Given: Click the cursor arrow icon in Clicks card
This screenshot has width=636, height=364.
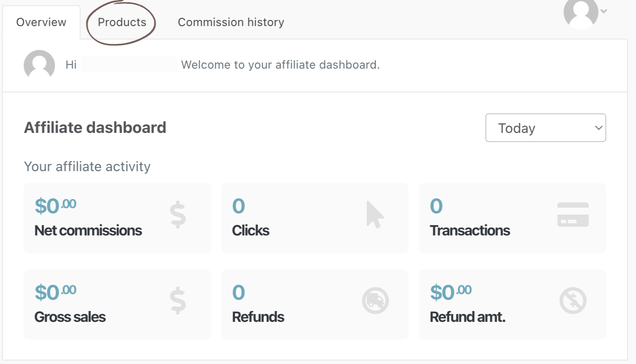Looking at the screenshot, I should pyautogui.click(x=375, y=215).
